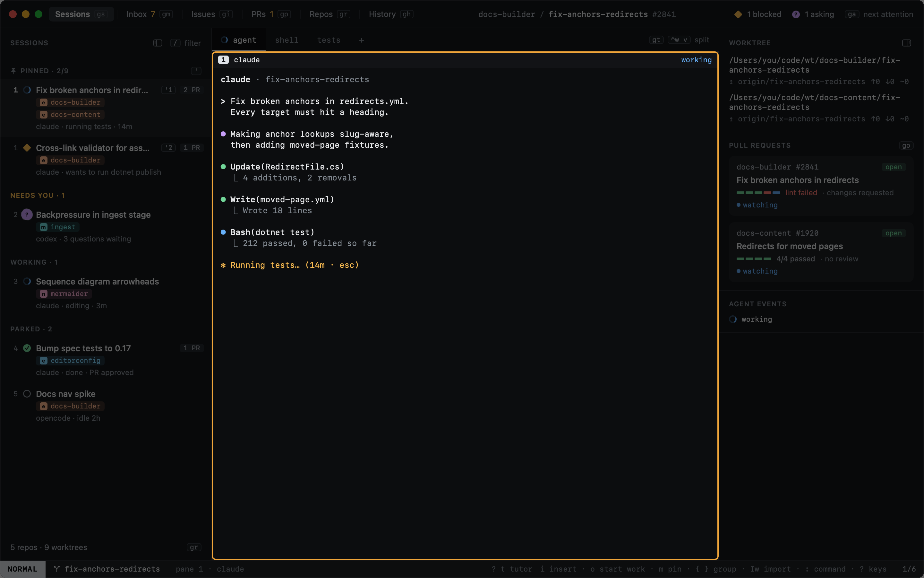Click the spinner icon on Sequence diagram arrowheads
Screen dimensions: 924x578
(27, 281)
